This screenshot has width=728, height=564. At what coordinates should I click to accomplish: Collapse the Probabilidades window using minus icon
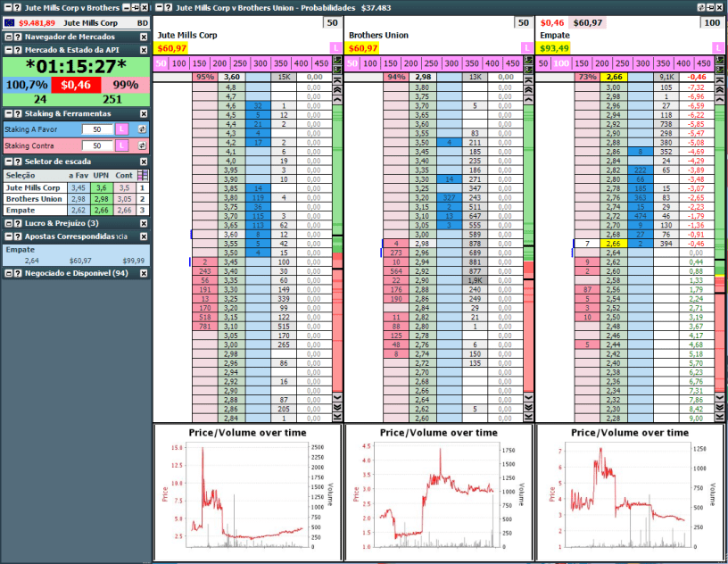pos(159,7)
